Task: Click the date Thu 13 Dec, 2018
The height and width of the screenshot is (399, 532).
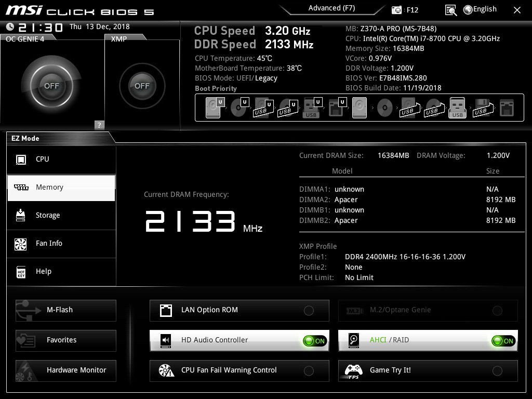Action: click(x=99, y=26)
